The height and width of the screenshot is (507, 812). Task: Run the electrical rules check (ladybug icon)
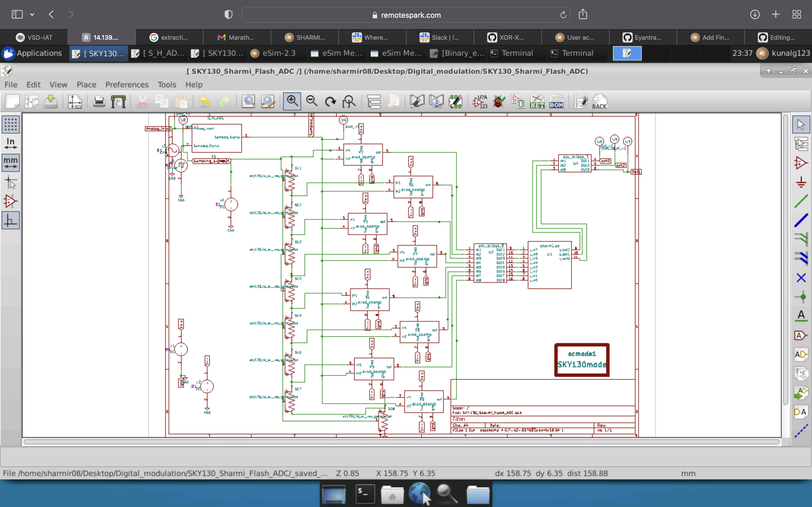pos(498,101)
